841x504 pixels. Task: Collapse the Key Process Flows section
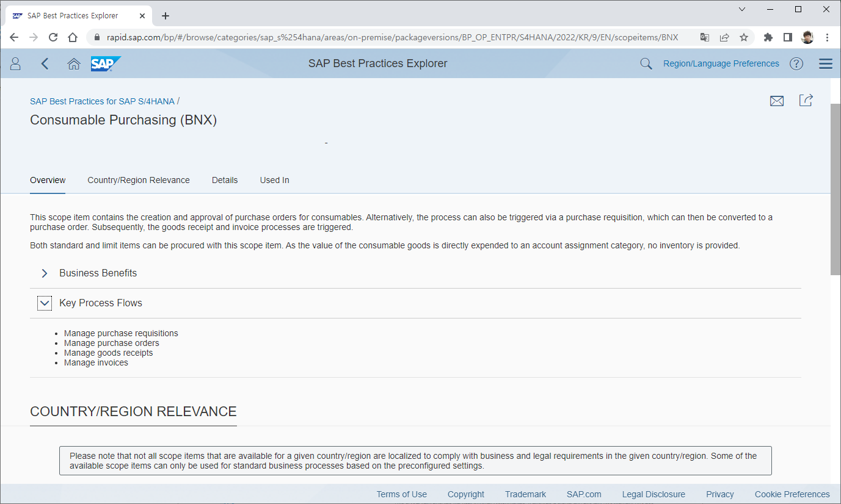click(45, 303)
